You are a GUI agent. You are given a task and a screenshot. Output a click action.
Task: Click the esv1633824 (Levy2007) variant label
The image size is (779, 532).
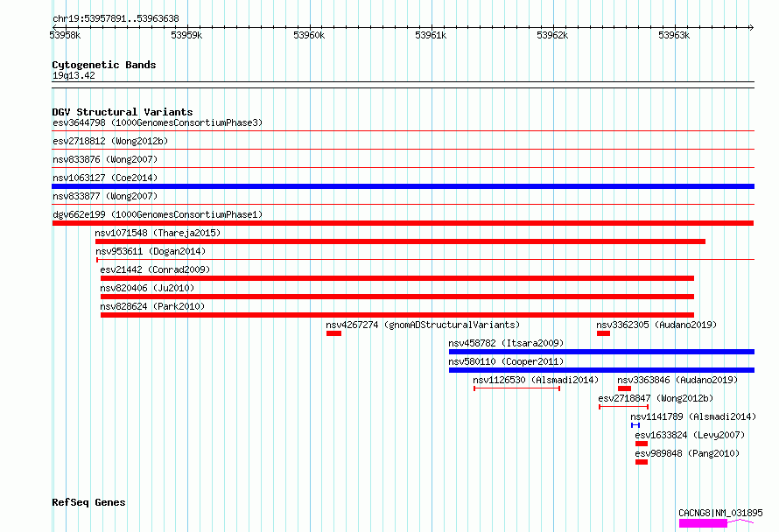pos(690,435)
